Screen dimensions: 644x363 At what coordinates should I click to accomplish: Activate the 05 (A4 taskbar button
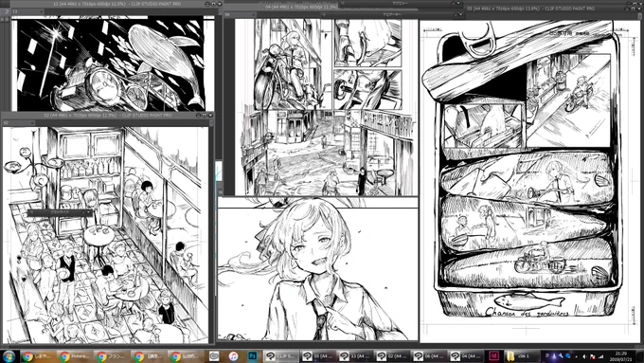318,356
